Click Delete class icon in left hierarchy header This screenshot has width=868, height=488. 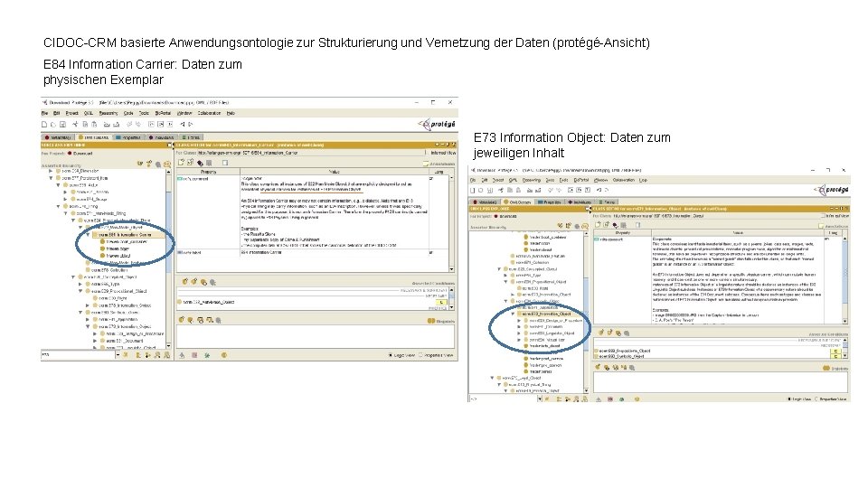(x=157, y=164)
